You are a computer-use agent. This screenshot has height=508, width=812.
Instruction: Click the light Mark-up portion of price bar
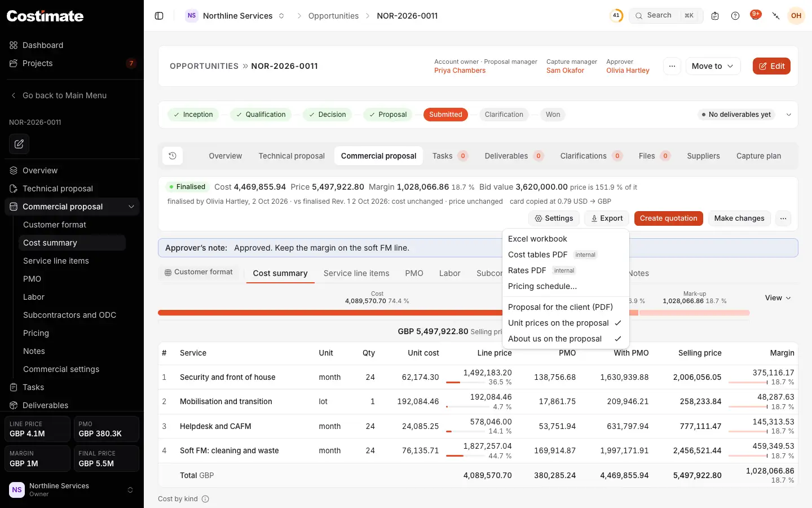(694, 313)
